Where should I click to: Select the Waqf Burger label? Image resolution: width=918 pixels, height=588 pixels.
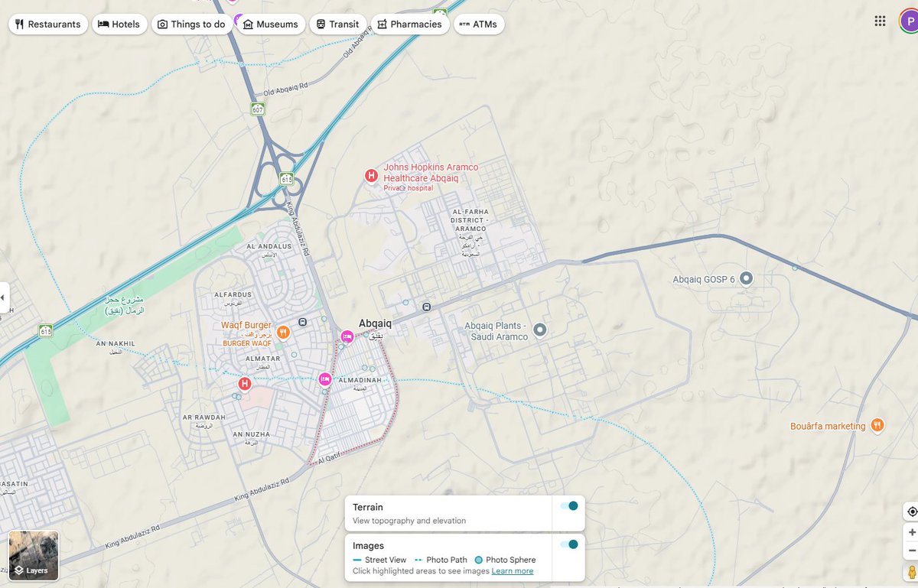246,326
